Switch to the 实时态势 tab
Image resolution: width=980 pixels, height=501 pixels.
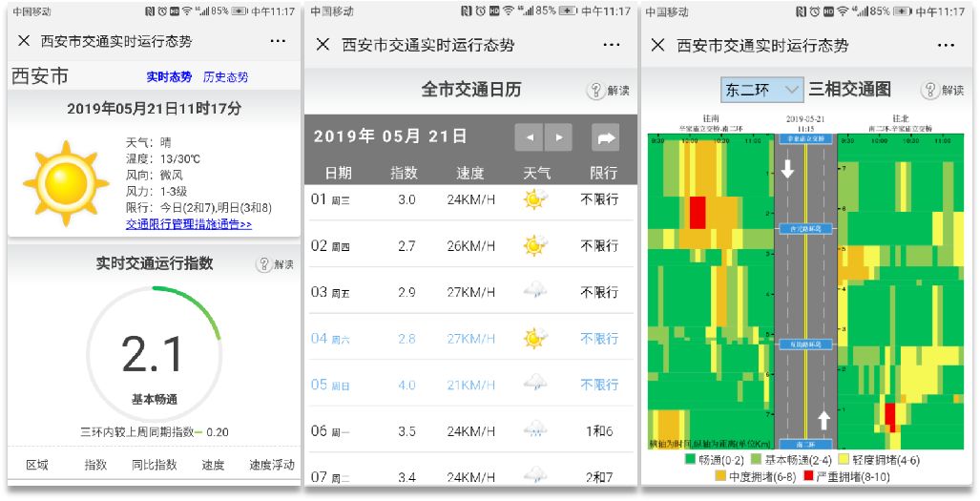pyautogui.click(x=169, y=77)
